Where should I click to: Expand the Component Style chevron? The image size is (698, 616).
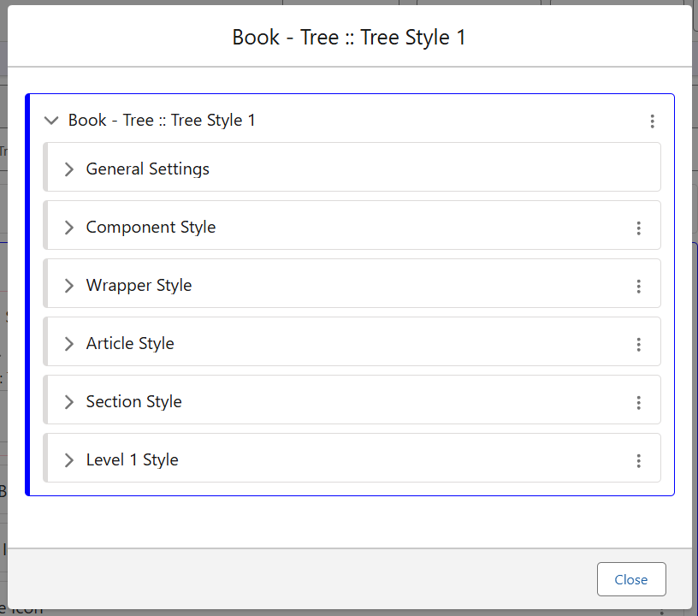(x=69, y=228)
